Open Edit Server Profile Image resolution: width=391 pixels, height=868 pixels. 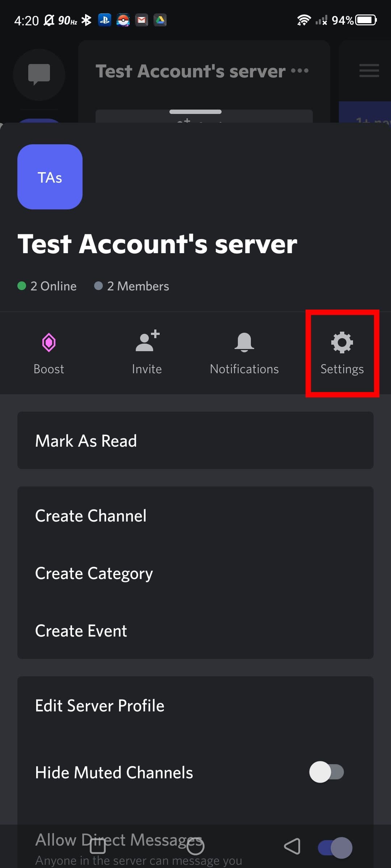point(195,706)
